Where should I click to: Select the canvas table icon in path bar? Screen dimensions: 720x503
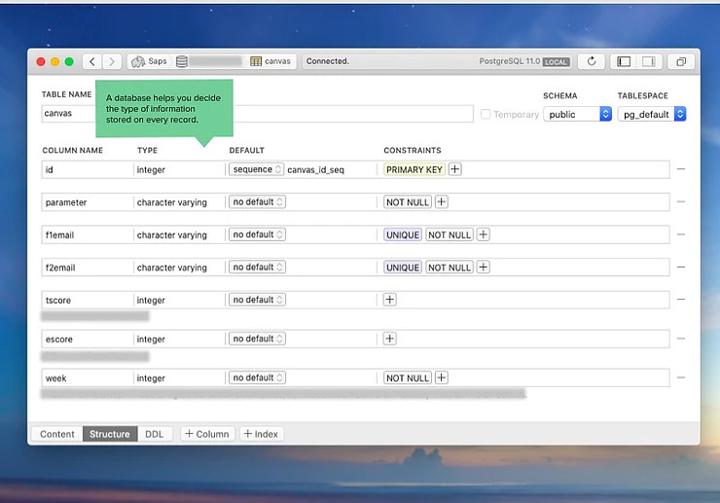(256, 61)
